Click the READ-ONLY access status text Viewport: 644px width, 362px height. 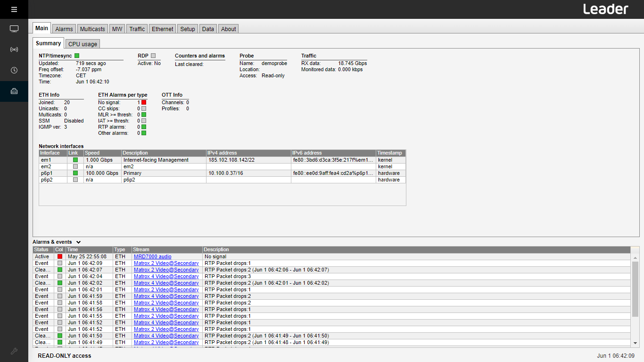(65, 356)
